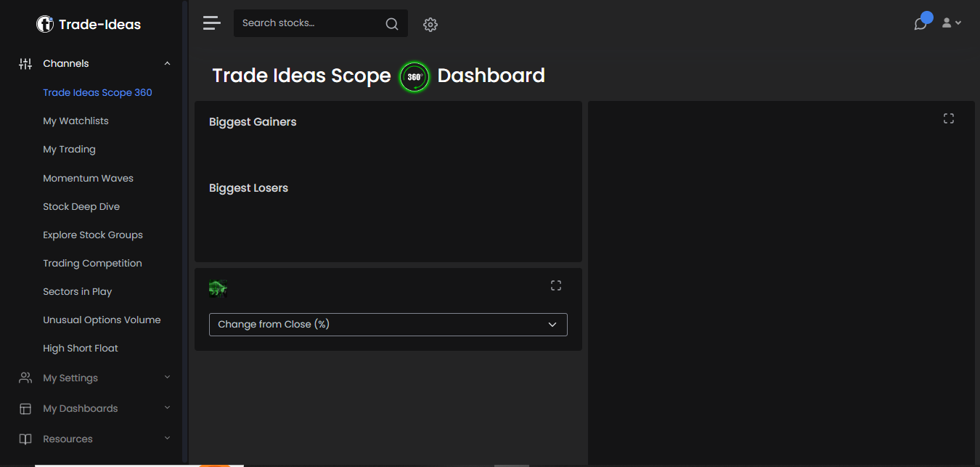Open Trade Ideas Scope 360 channel
This screenshot has width=980, height=467.
pos(97,92)
